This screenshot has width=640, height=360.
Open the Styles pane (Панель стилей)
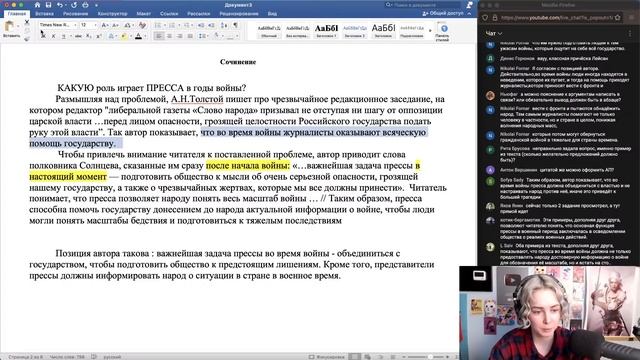click(x=442, y=32)
